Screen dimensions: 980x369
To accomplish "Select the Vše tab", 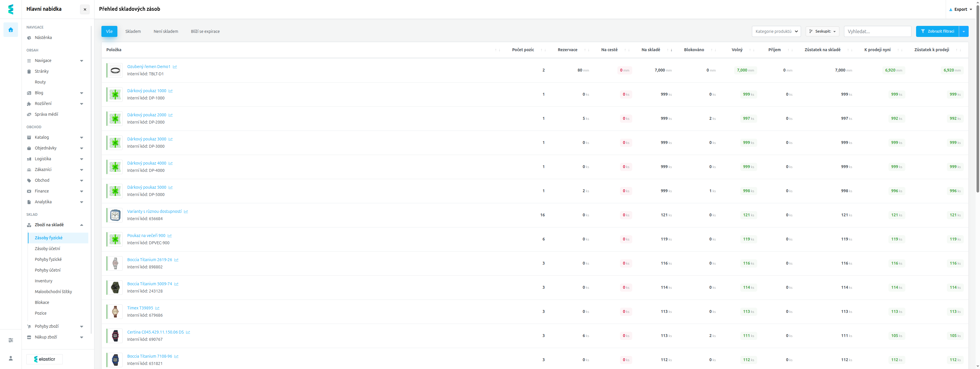I will [x=109, y=31].
